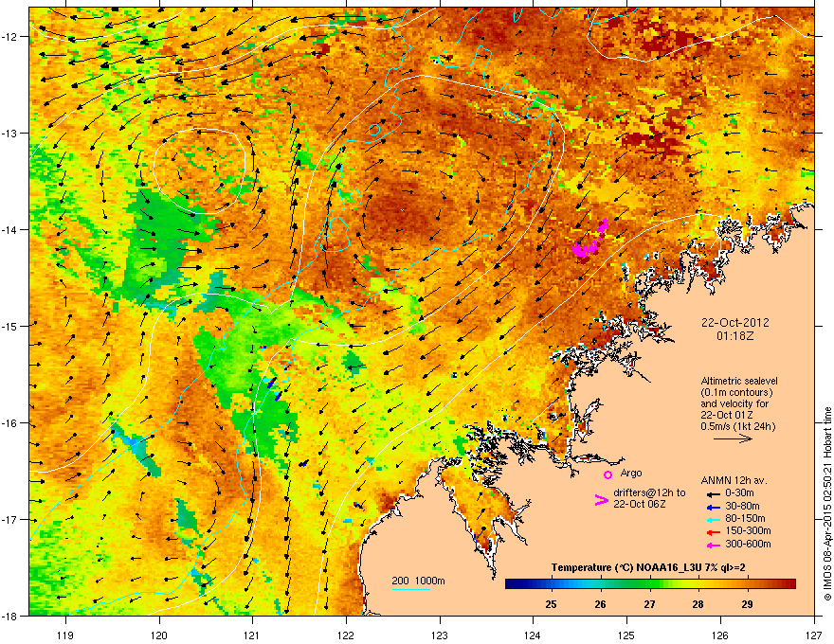Select the temperature color bar

(x=650, y=583)
